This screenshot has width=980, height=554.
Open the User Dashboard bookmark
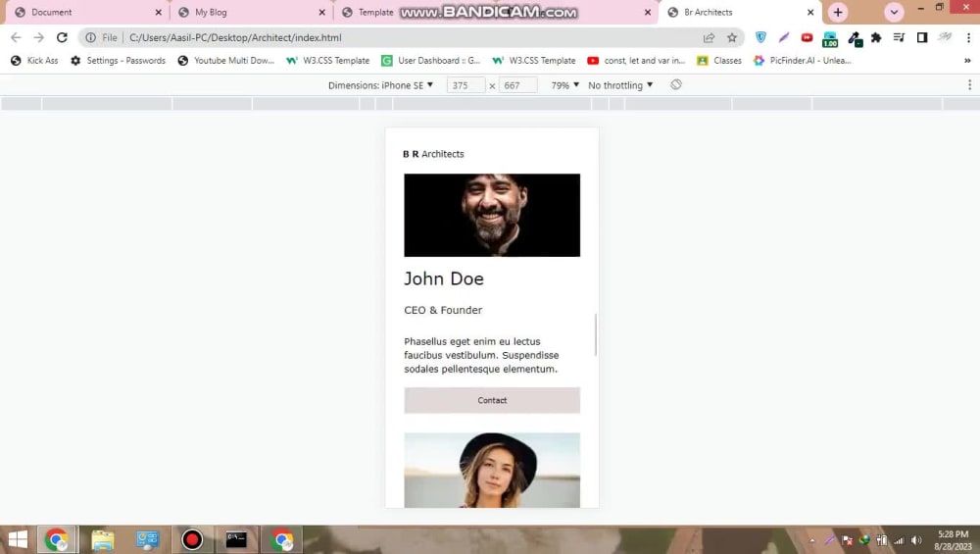(431, 61)
